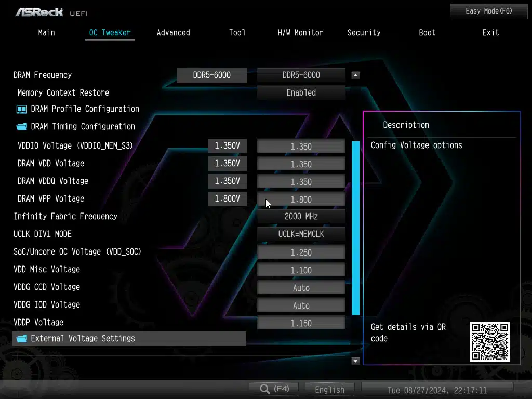Click the blue vertical scrollbar
The width and height of the screenshot is (532, 399).
click(x=355, y=229)
